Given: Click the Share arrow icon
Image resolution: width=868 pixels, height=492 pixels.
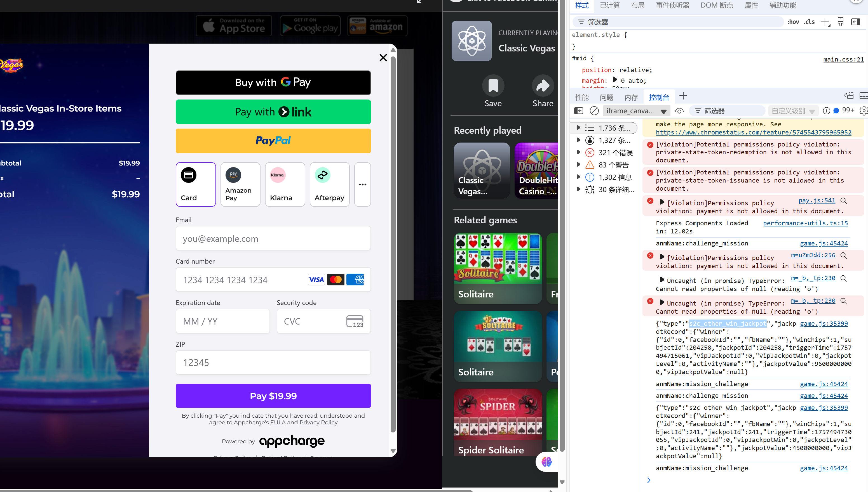Looking at the screenshot, I should 543,86.
